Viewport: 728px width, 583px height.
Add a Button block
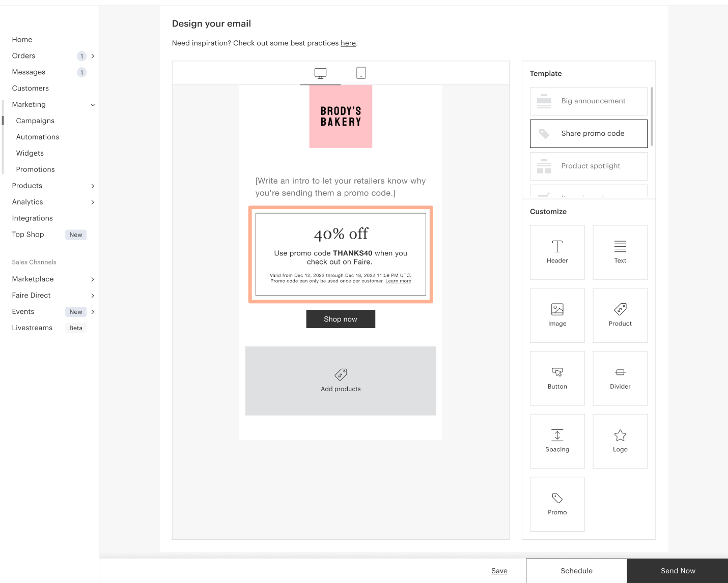[x=557, y=378]
